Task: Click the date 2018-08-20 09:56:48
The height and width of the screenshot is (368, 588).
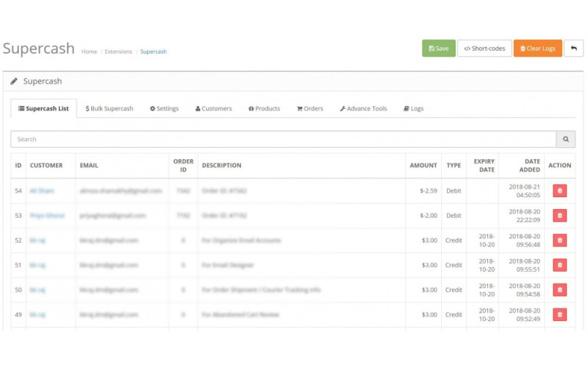Action: 524,241
